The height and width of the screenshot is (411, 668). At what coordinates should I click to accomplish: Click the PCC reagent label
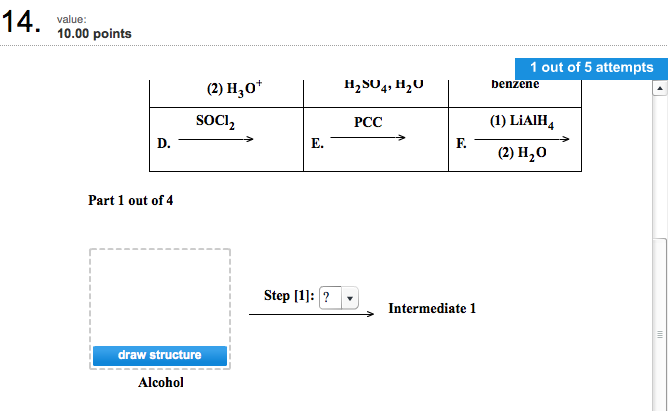(x=368, y=122)
